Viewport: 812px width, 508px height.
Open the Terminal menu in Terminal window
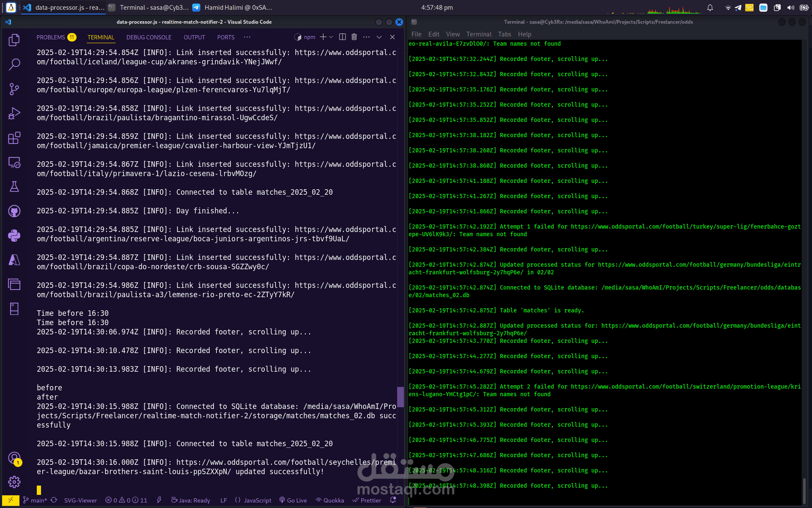point(479,34)
